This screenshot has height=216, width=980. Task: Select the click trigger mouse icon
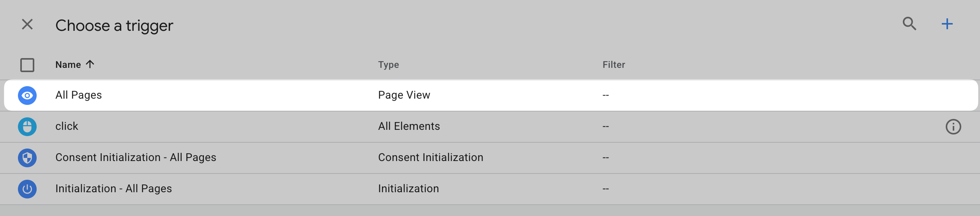click(x=27, y=127)
